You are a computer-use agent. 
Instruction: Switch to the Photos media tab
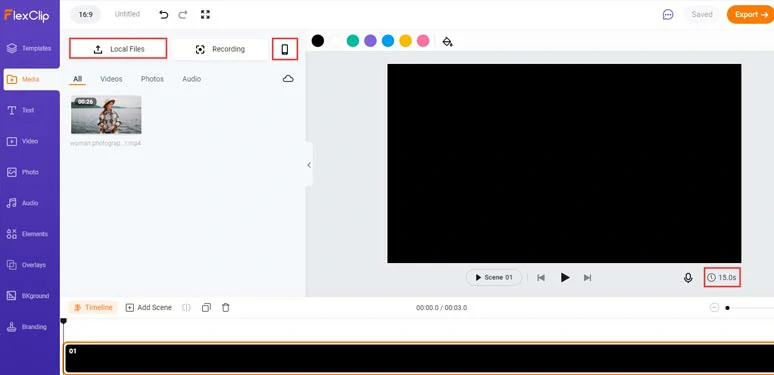tap(152, 79)
